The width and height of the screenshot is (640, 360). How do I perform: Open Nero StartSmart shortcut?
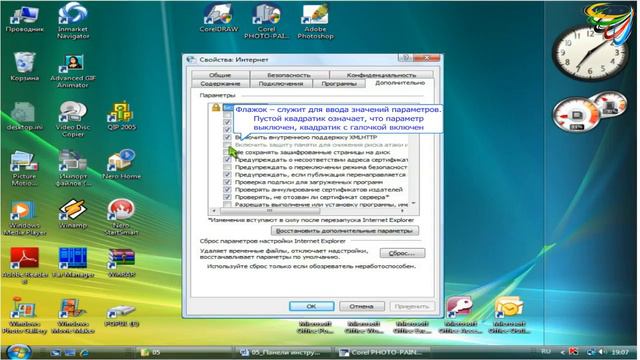[122, 218]
